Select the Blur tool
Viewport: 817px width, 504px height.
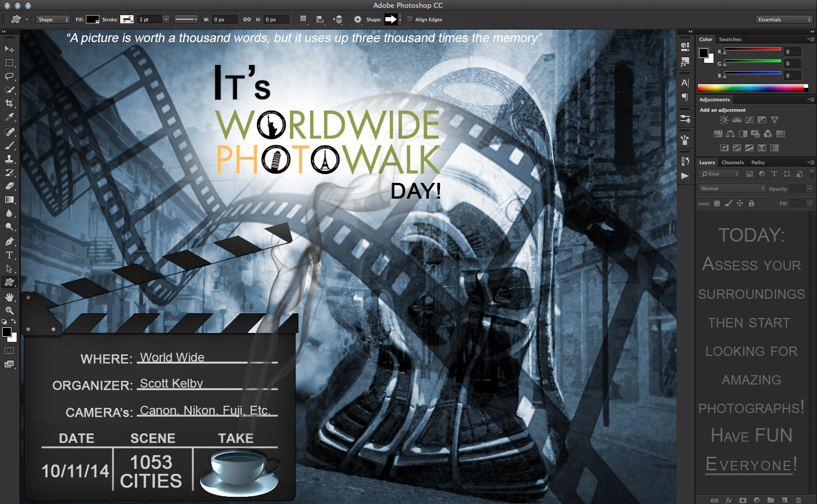(9, 214)
